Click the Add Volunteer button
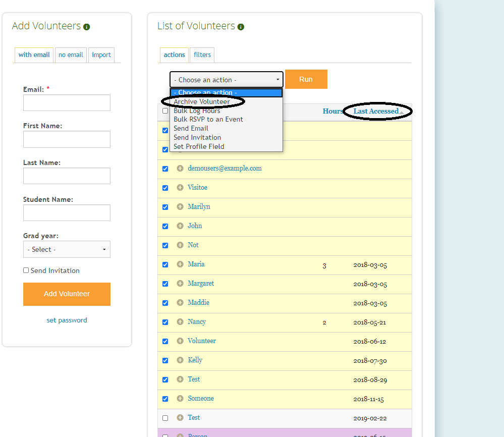Screen dimensions: 504x437 [67, 294]
